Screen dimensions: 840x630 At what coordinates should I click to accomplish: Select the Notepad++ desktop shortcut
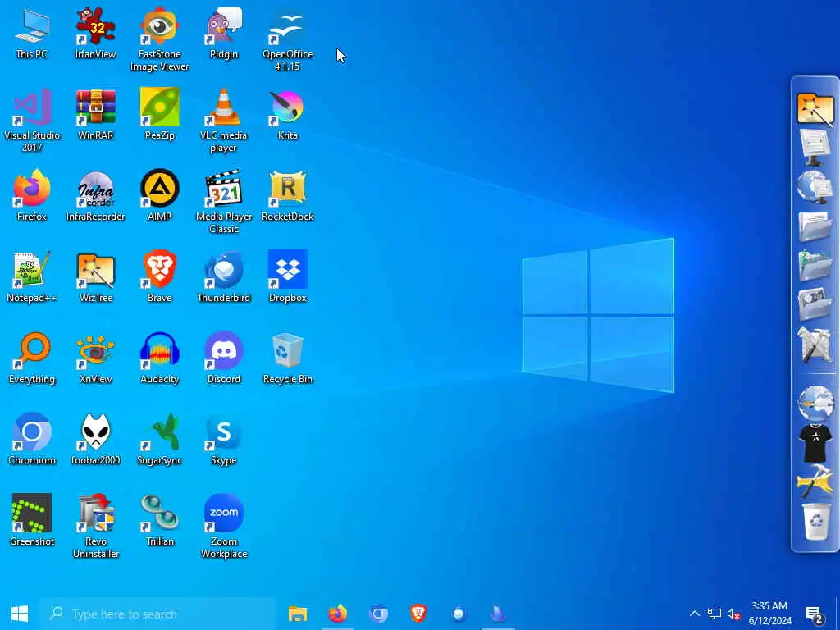tap(32, 277)
